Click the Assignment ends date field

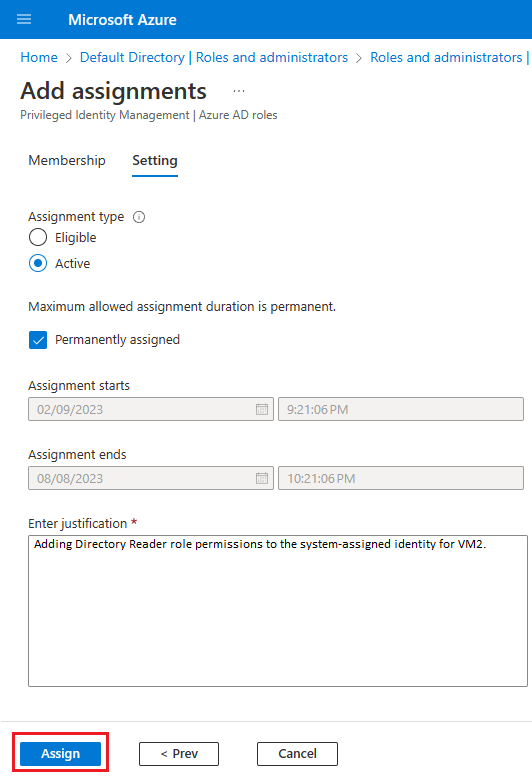pyautogui.click(x=151, y=478)
